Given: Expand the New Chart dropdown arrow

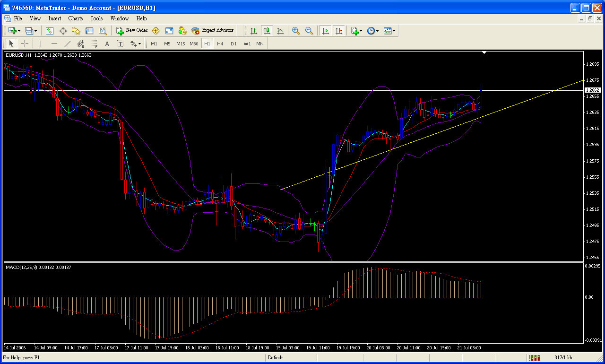Looking at the screenshot, I should (x=19, y=31).
